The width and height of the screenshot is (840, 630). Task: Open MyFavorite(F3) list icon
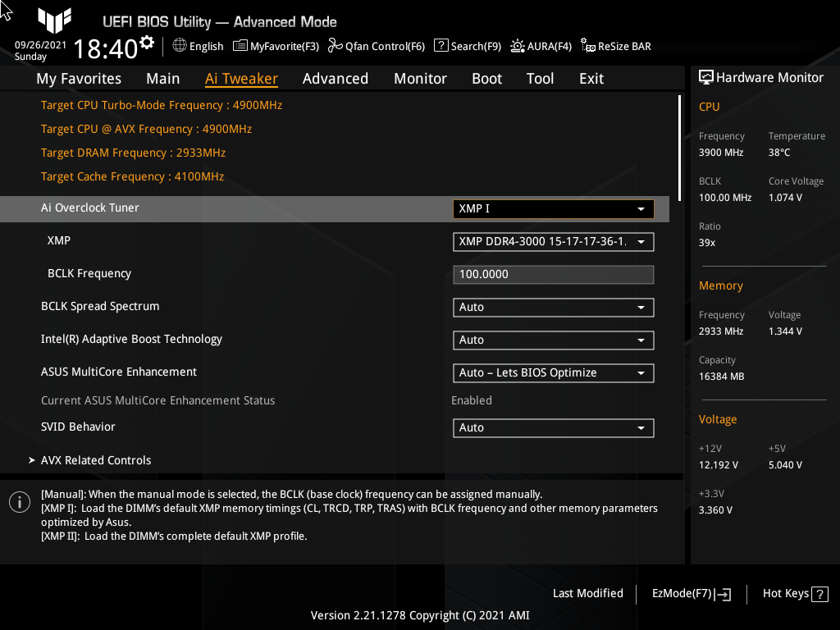point(240,46)
